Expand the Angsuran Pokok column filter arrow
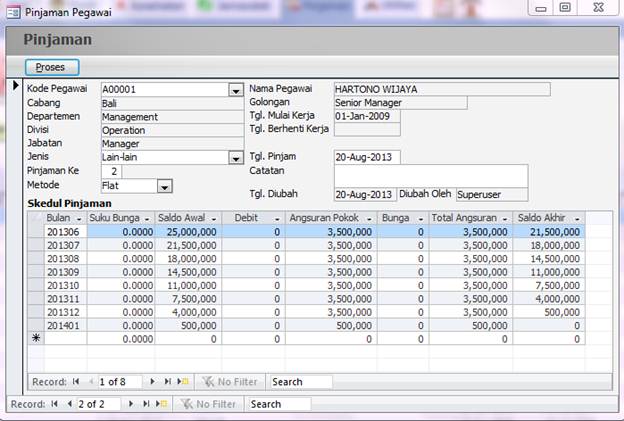 tap(369, 218)
